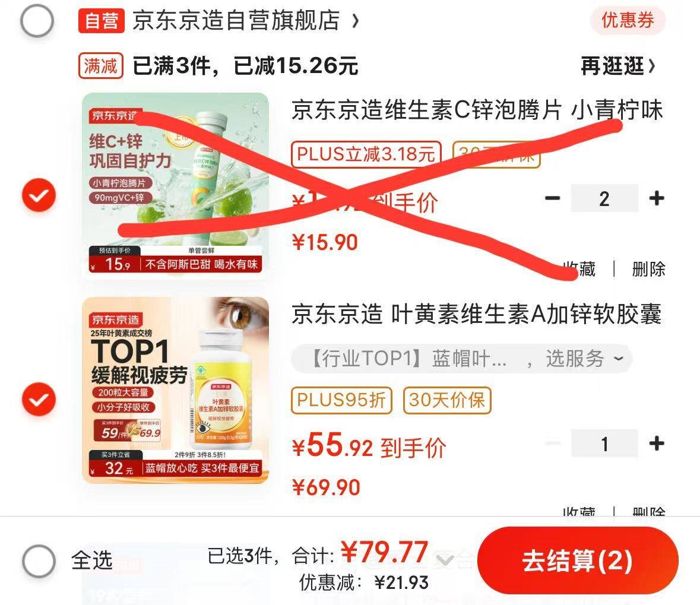The width and height of the screenshot is (700, 605).
Task: Open vitamin C effervescent tablets product image
Action: click(x=176, y=186)
